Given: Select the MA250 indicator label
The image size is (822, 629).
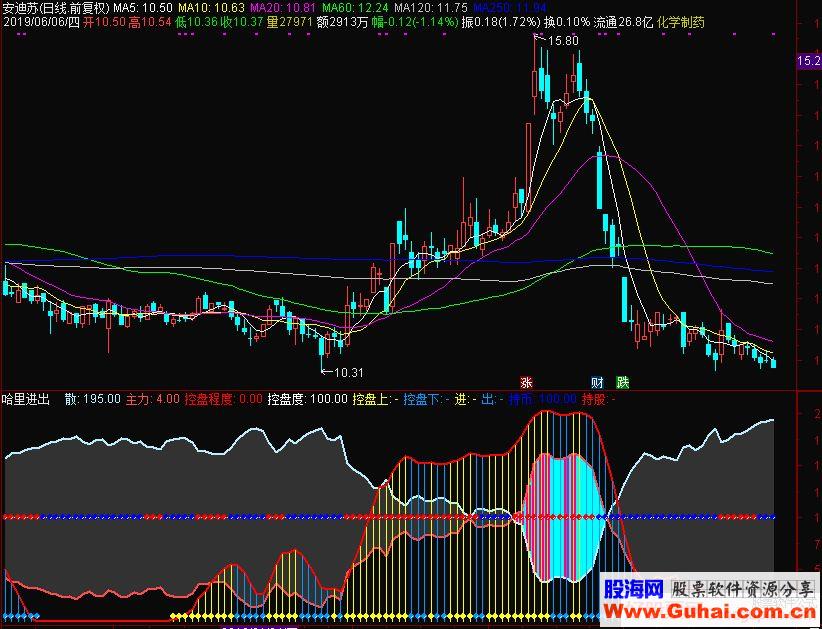Looking at the screenshot, I should tap(510, 8).
